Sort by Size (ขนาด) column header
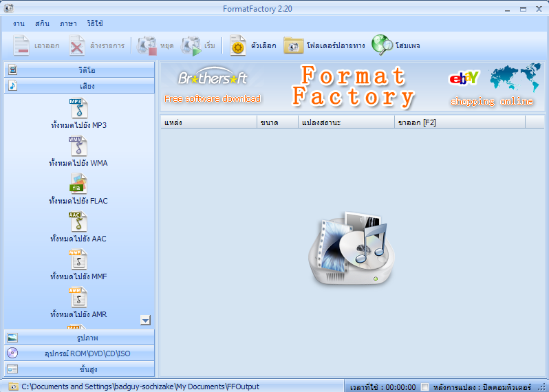Viewport: 549px width, 392px height. (278, 122)
